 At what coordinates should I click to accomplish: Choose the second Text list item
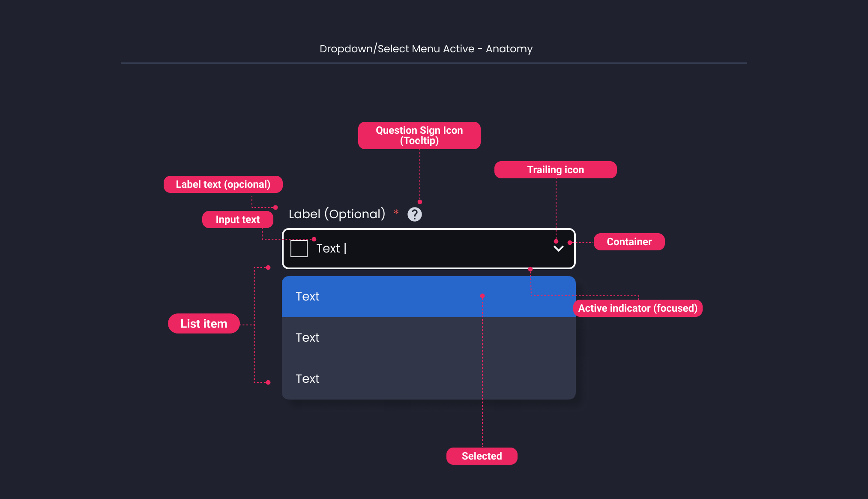click(428, 338)
